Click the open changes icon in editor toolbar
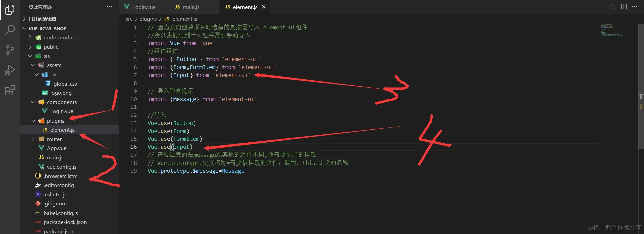644x234 pixels. pyautogui.click(x=612, y=7)
